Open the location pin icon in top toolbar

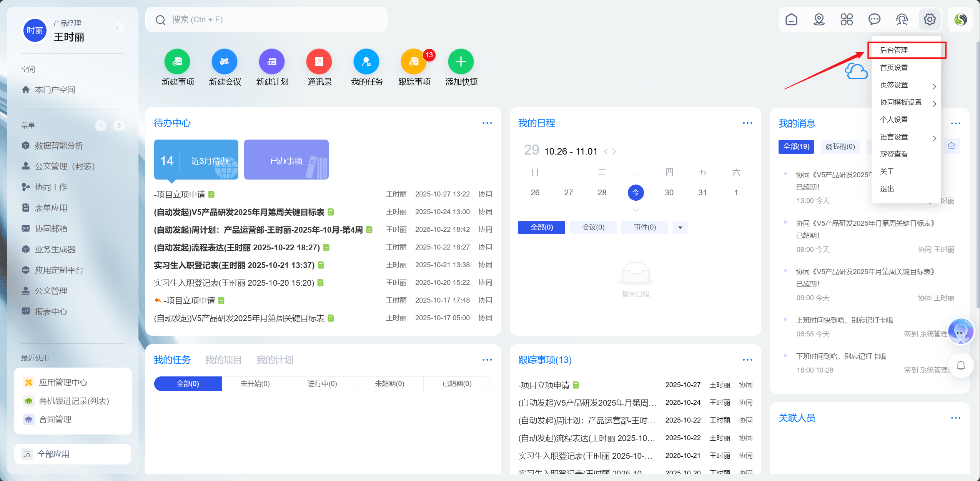[x=819, y=19]
